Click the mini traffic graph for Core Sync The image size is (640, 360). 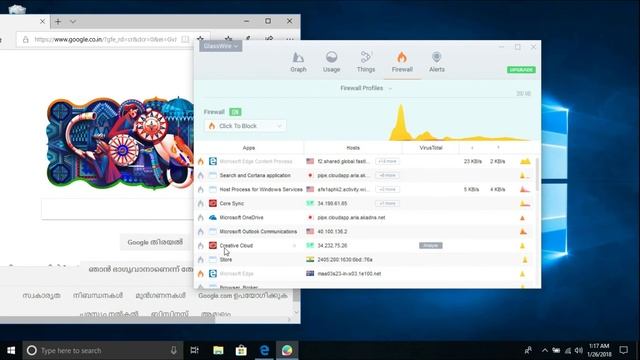click(525, 203)
